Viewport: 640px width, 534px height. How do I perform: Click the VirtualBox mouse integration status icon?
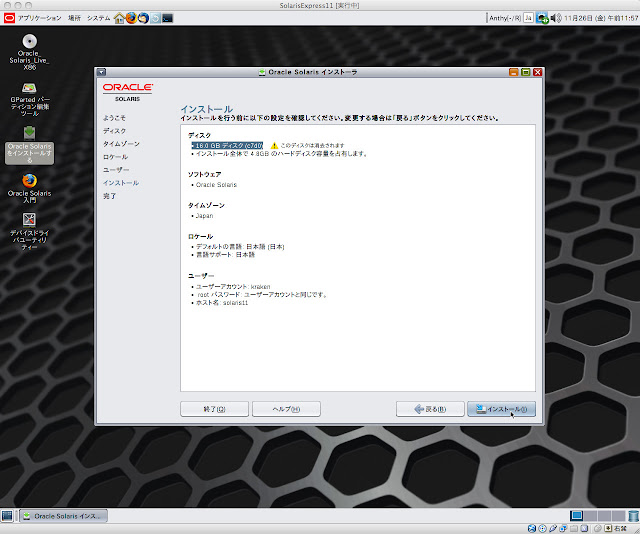[598, 528]
